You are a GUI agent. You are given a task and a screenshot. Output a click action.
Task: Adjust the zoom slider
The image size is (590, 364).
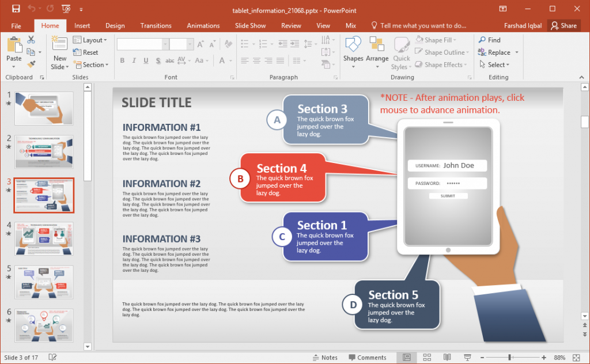coord(509,357)
